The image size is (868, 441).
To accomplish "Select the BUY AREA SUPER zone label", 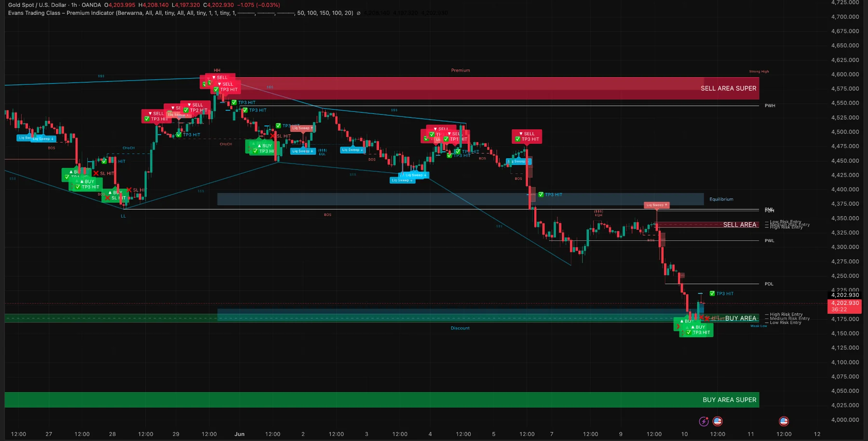I will point(729,400).
